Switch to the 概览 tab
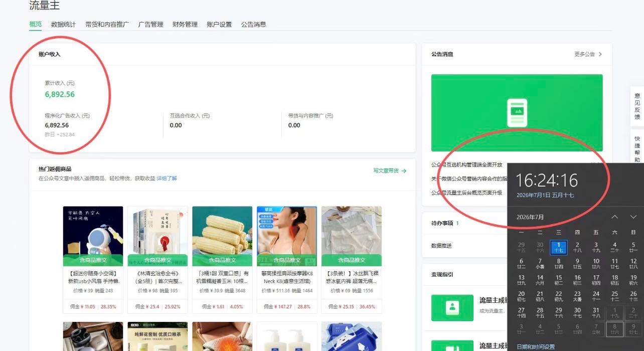This screenshot has height=351, width=644. [x=35, y=24]
